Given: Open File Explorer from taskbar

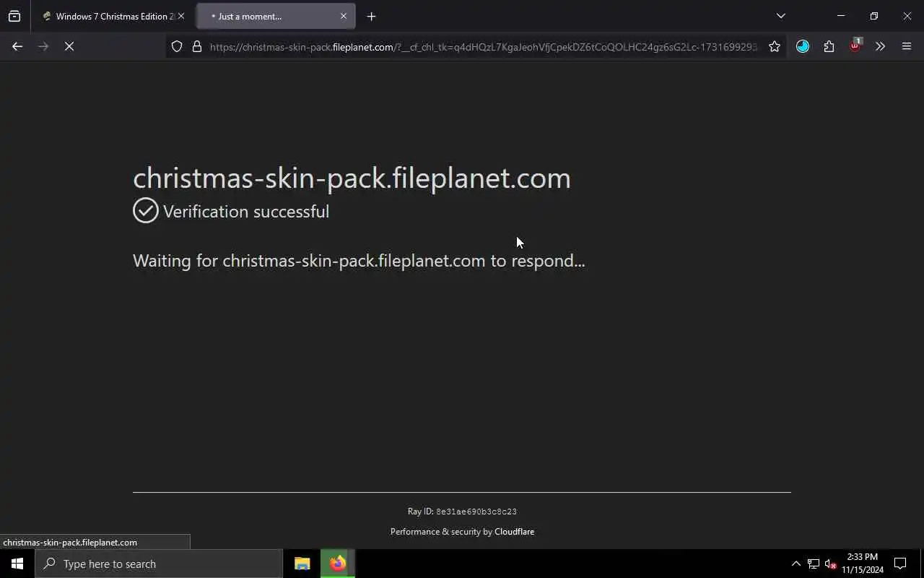Looking at the screenshot, I should (x=302, y=564).
